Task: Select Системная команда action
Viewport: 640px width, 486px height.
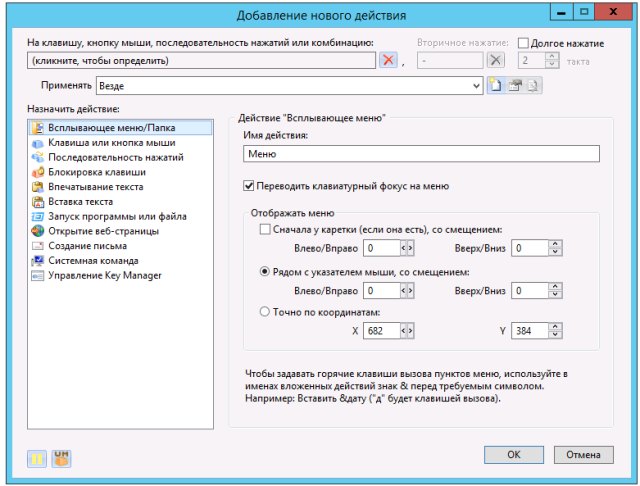Action: pos(85,260)
